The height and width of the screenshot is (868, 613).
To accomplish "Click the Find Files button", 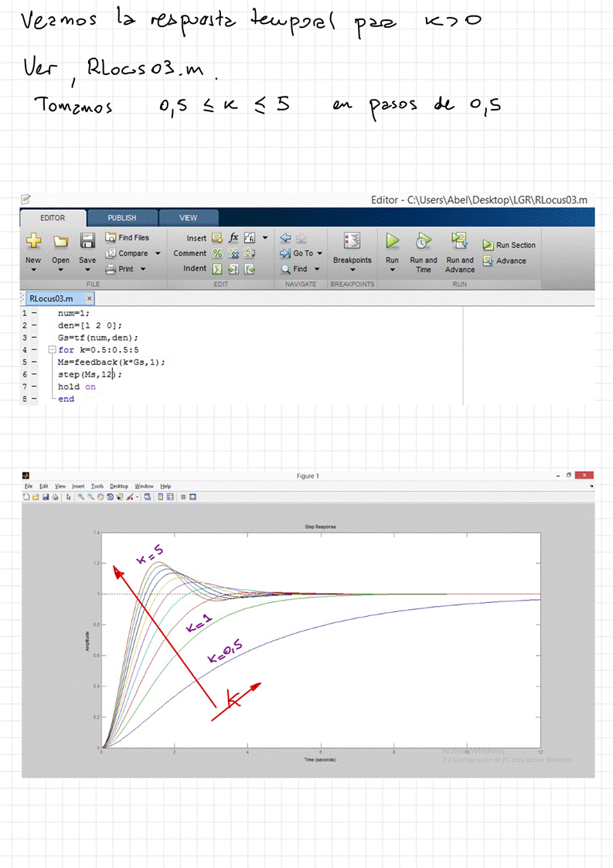I will (128, 237).
